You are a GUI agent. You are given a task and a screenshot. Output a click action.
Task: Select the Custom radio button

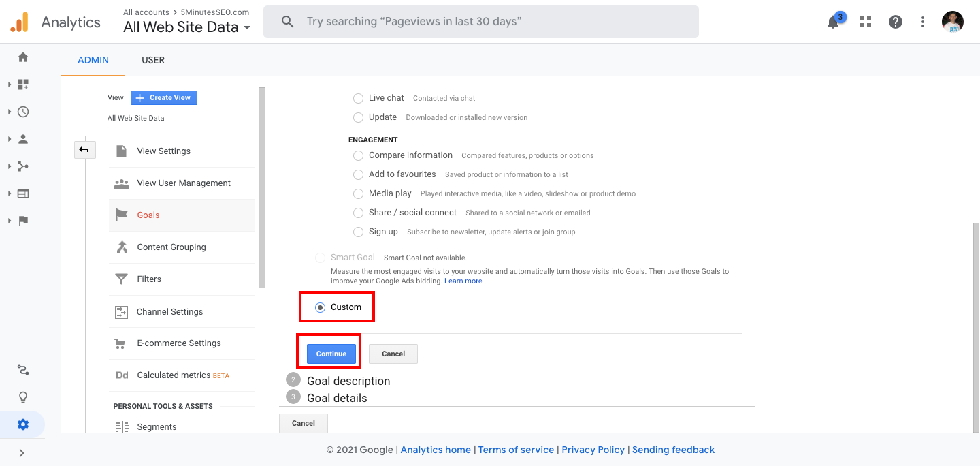[320, 307]
